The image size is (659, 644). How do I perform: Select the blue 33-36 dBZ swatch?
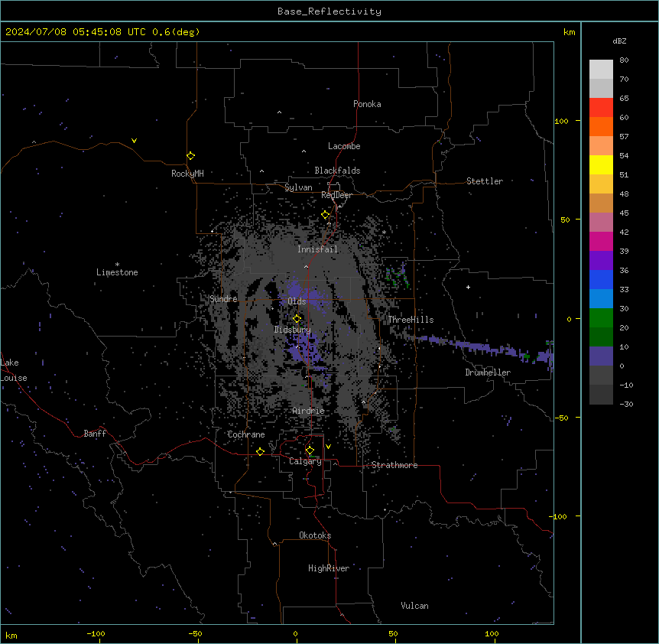coord(601,279)
